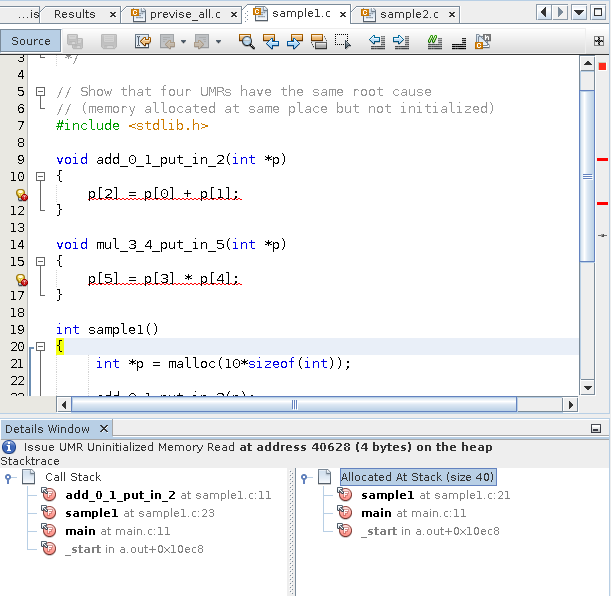Toggle Rectangular Selection mode
Screen dimensions: 611x596
(x=343, y=41)
